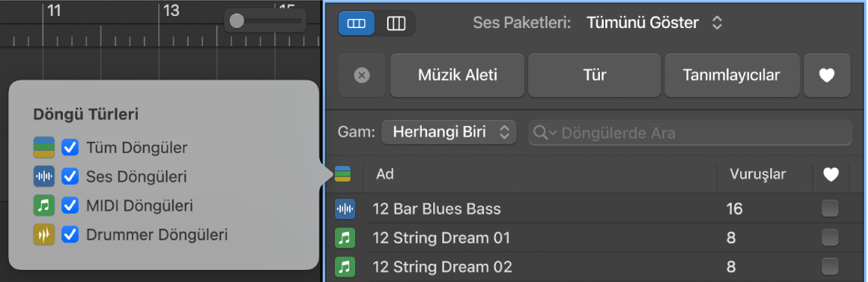Open the Gam Herhangi Biri popup
The width and height of the screenshot is (868, 282).
(x=449, y=133)
